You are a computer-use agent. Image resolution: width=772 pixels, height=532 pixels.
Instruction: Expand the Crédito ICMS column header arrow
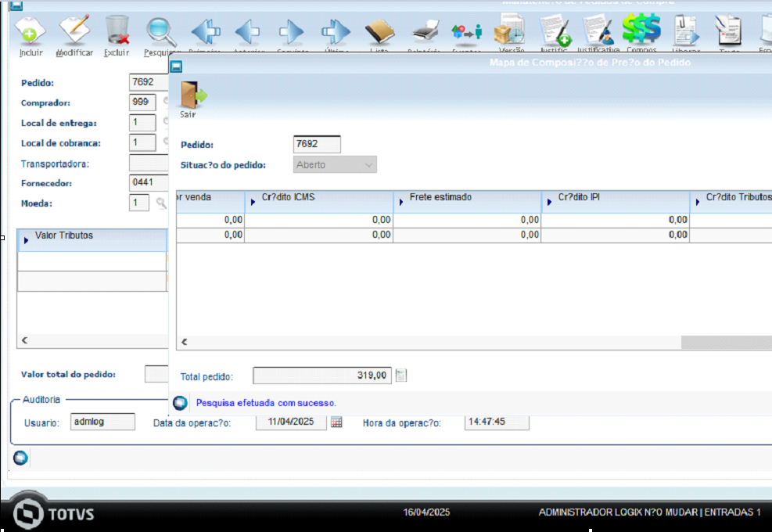point(253,201)
